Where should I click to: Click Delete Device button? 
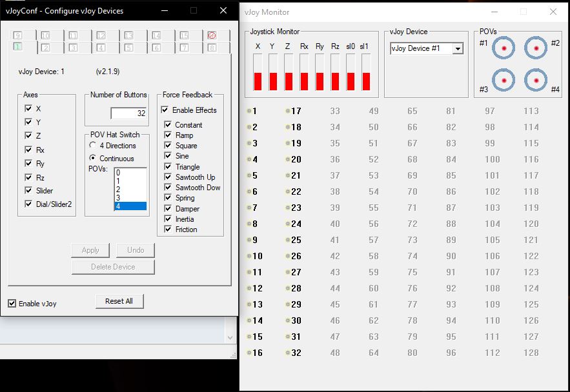tap(113, 267)
